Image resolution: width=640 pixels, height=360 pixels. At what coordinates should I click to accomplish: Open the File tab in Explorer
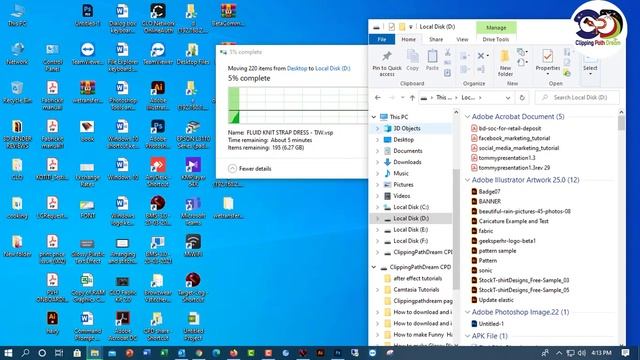tap(382, 39)
